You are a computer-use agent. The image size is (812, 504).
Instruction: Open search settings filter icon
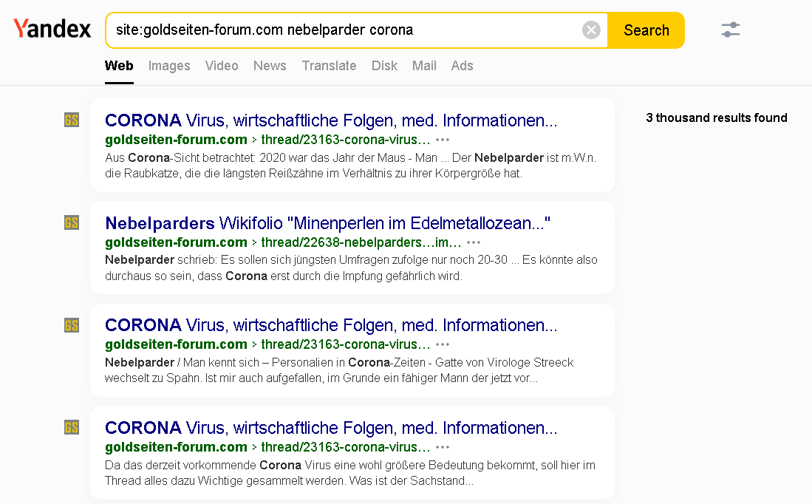(x=730, y=30)
